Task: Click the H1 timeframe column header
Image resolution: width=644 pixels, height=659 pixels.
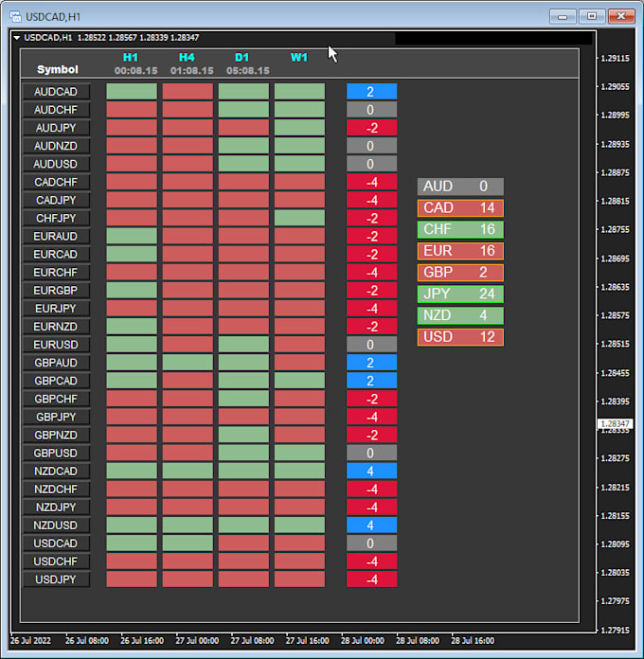Action: (131, 57)
